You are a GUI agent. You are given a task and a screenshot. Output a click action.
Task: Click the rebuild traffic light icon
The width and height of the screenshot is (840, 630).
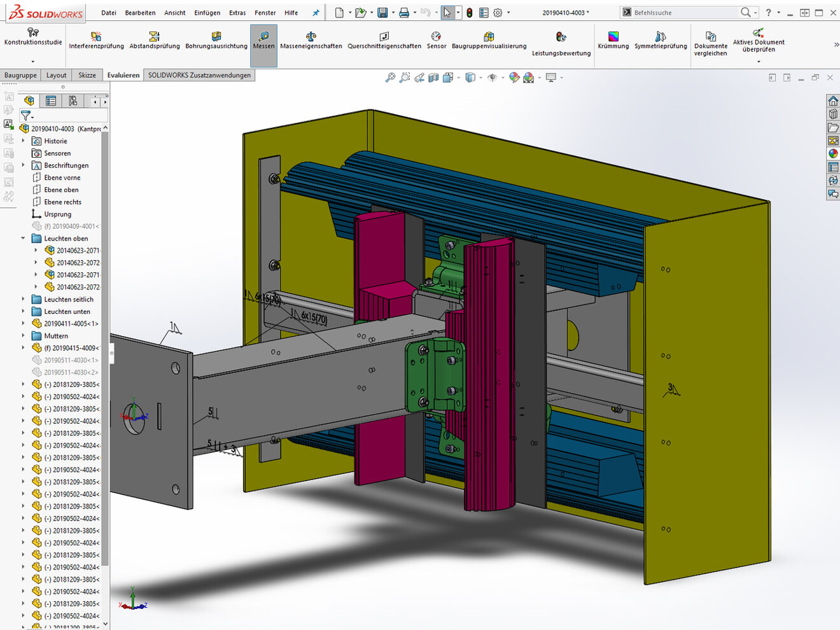click(470, 13)
